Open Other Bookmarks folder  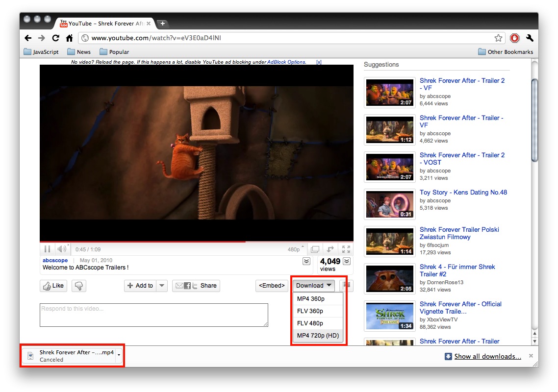[x=506, y=52]
